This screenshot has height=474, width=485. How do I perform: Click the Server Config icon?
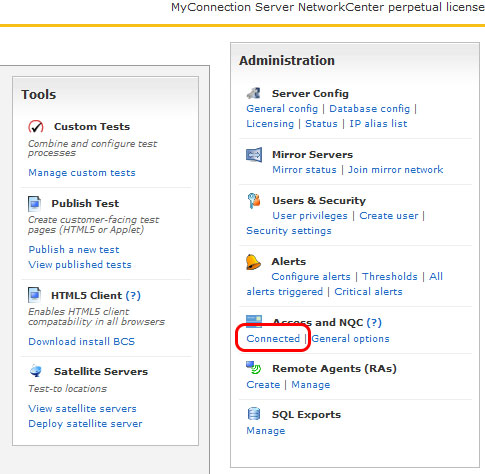tap(254, 93)
